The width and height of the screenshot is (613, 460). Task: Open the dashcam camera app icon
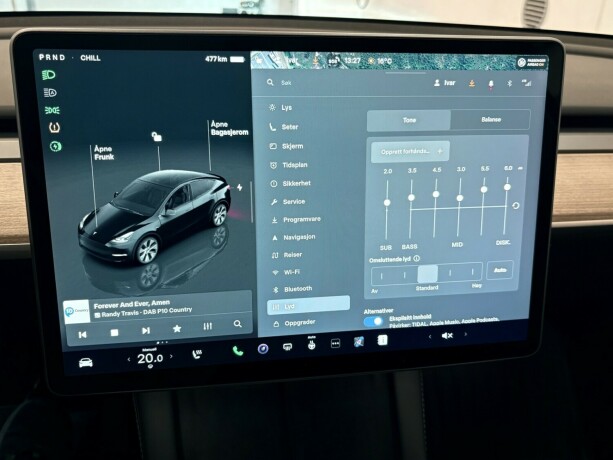pos(263,348)
